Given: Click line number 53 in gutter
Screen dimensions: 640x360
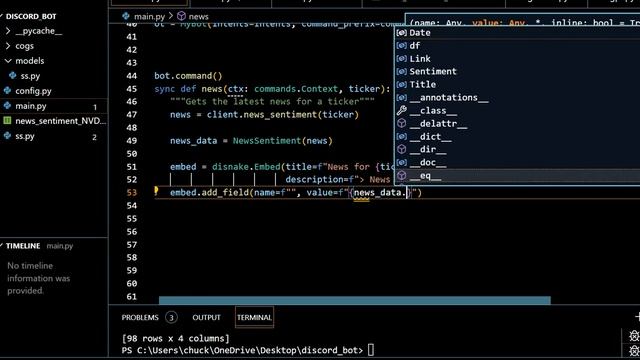Looking at the screenshot, I should [131, 193].
